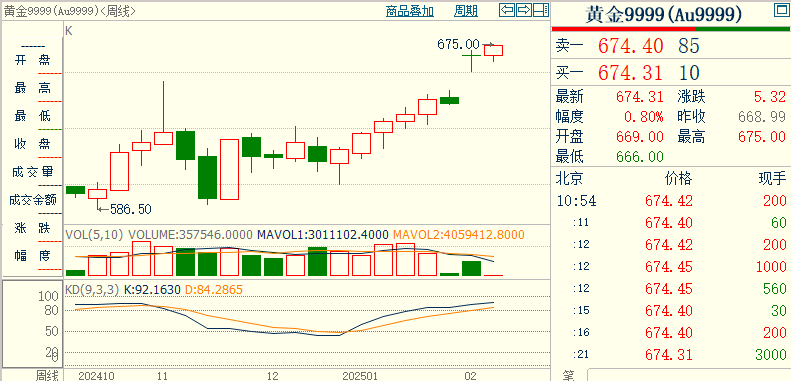This screenshot has width=791, height=381.
Task: Click the 卖一 ask price 674.40
Action: pos(631,46)
